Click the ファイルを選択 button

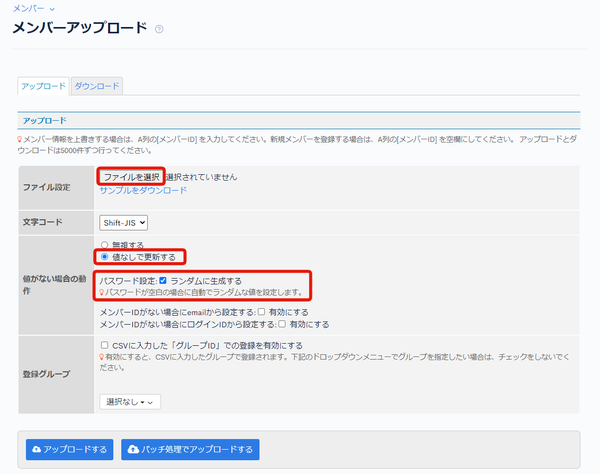(131, 177)
